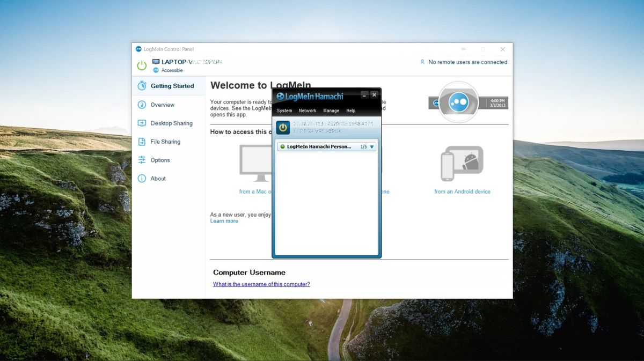Click the Computer Username heading
Image resolution: width=644 pixels, height=361 pixels.
[249, 272]
